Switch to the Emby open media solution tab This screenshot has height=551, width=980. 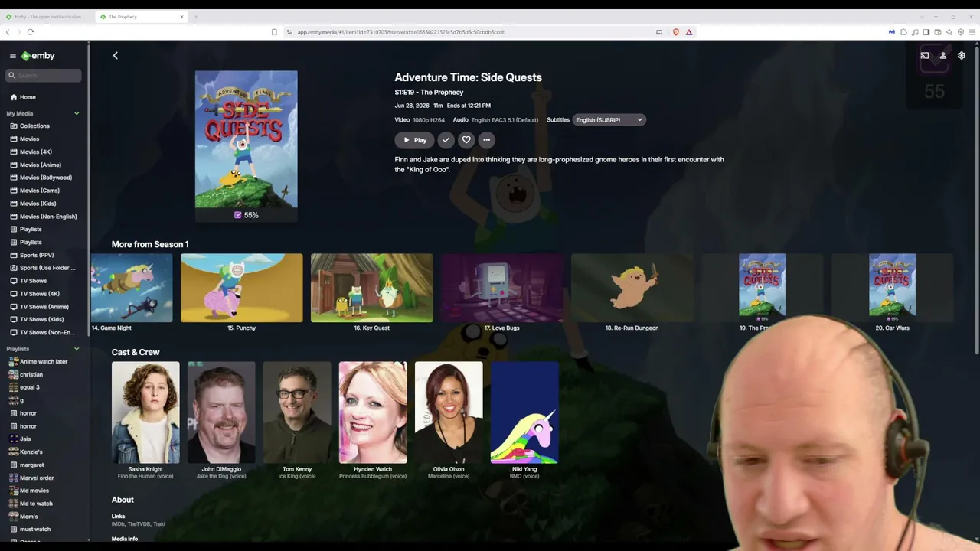coord(47,17)
